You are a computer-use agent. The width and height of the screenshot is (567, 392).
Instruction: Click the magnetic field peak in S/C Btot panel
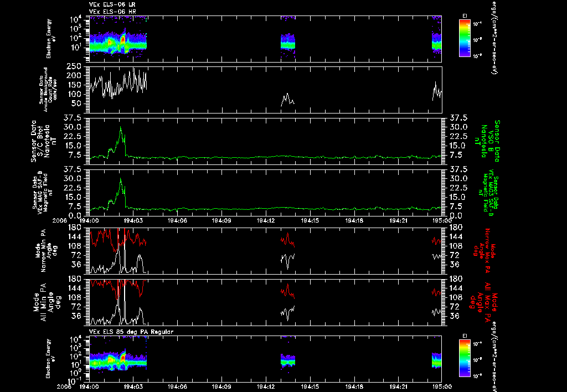tap(120, 127)
